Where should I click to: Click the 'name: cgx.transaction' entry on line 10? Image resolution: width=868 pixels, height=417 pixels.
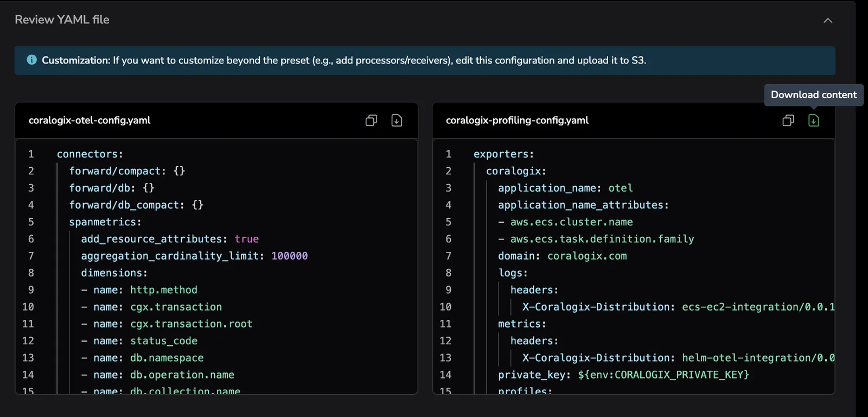pyautogui.click(x=152, y=307)
